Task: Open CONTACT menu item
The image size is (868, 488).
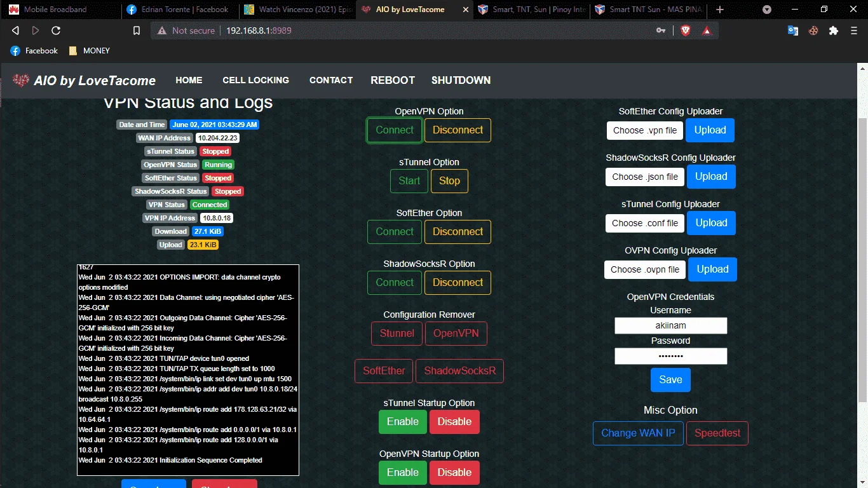Action: tap(331, 80)
